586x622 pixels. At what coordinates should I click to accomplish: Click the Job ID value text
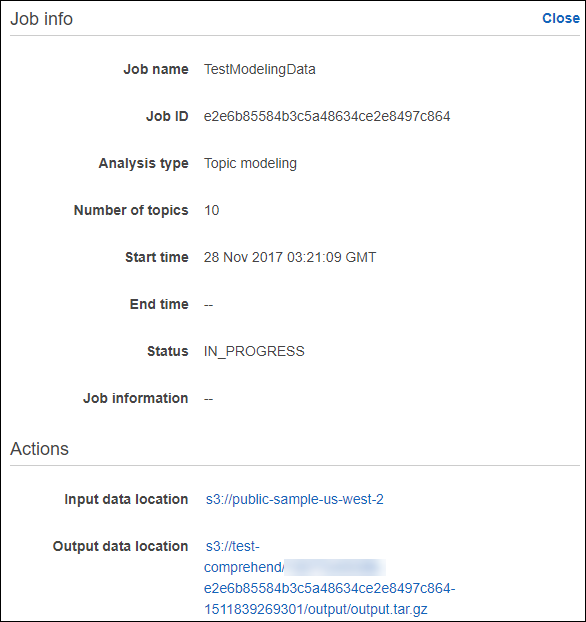[327, 116]
